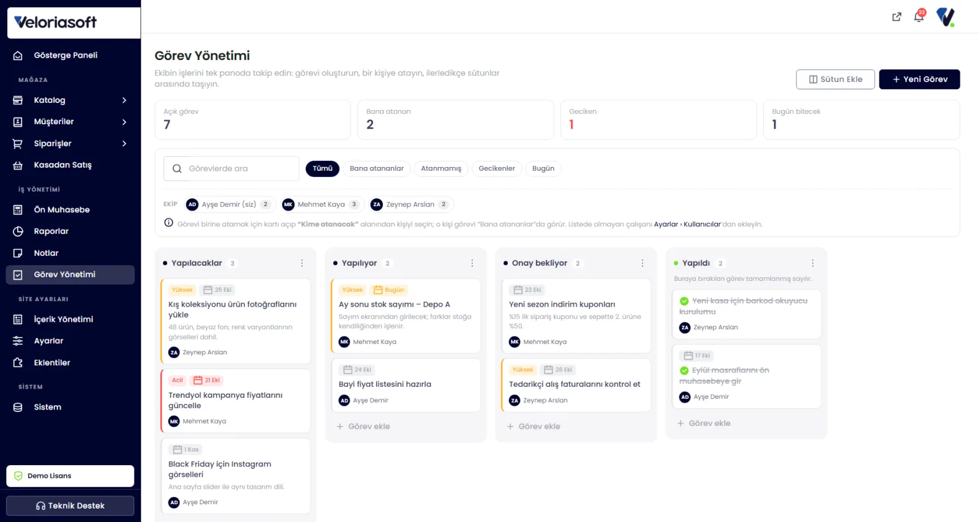
Task: Select the Tümü filter tab
Action: pyautogui.click(x=323, y=169)
